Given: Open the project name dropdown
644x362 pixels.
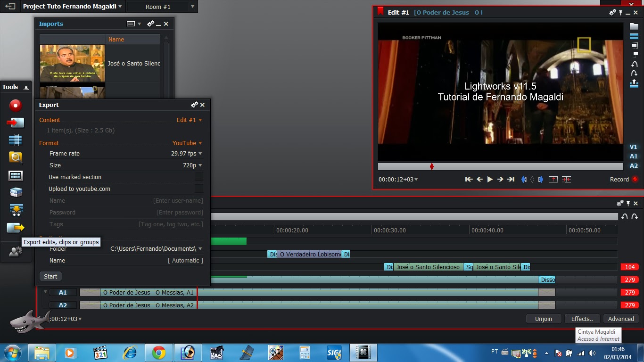Looking at the screenshot, I should [72, 7].
